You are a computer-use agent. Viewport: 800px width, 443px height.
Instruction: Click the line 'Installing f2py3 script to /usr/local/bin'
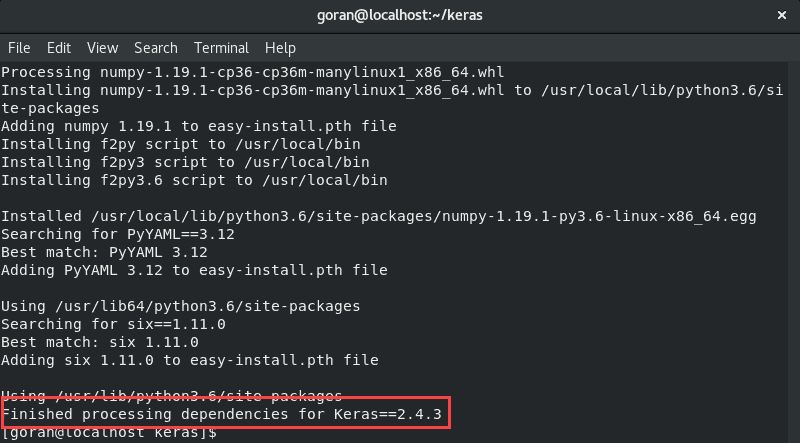(x=185, y=162)
